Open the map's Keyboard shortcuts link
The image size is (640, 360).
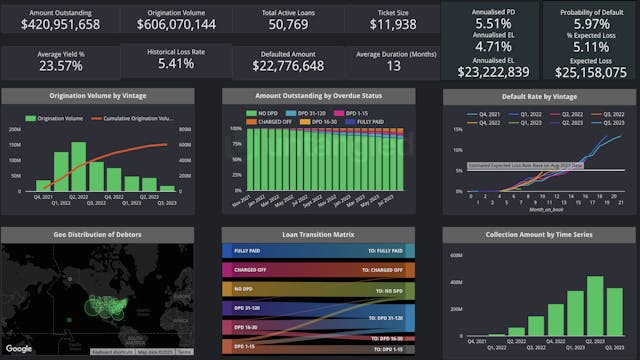pos(112,351)
